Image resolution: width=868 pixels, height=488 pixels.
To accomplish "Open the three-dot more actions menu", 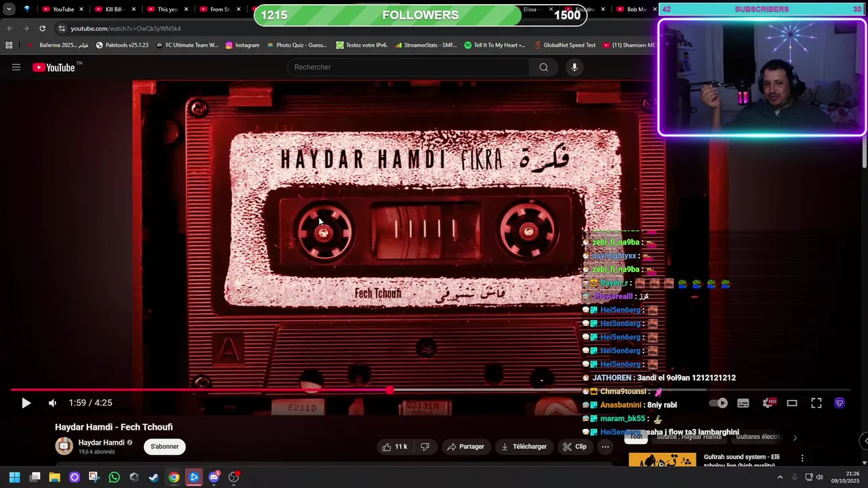I will tap(605, 447).
